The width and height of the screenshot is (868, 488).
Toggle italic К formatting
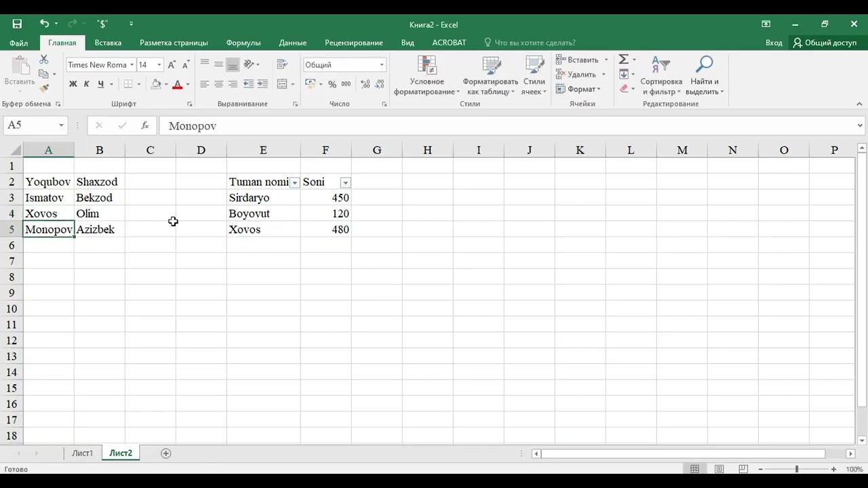[x=86, y=84]
